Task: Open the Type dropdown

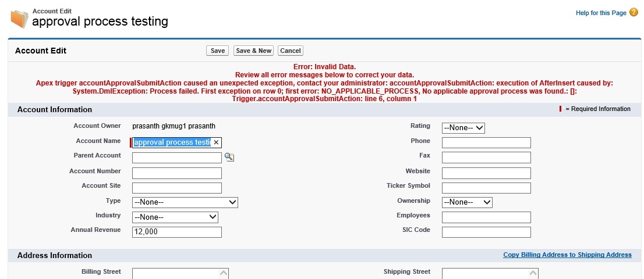Action: (x=185, y=202)
